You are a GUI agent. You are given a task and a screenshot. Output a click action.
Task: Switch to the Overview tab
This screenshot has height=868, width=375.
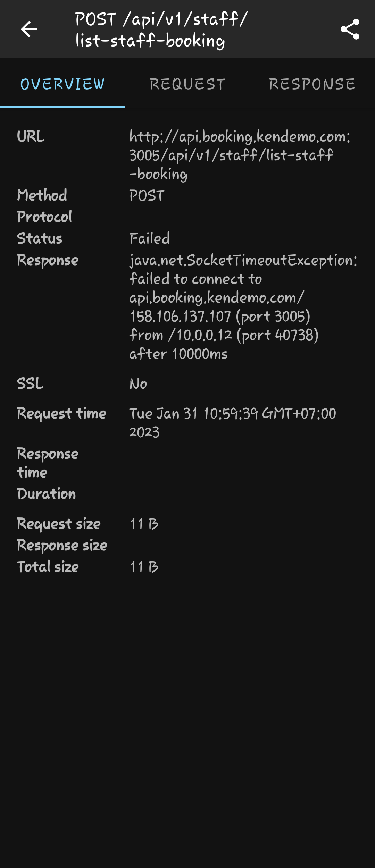pyautogui.click(x=62, y=84)
